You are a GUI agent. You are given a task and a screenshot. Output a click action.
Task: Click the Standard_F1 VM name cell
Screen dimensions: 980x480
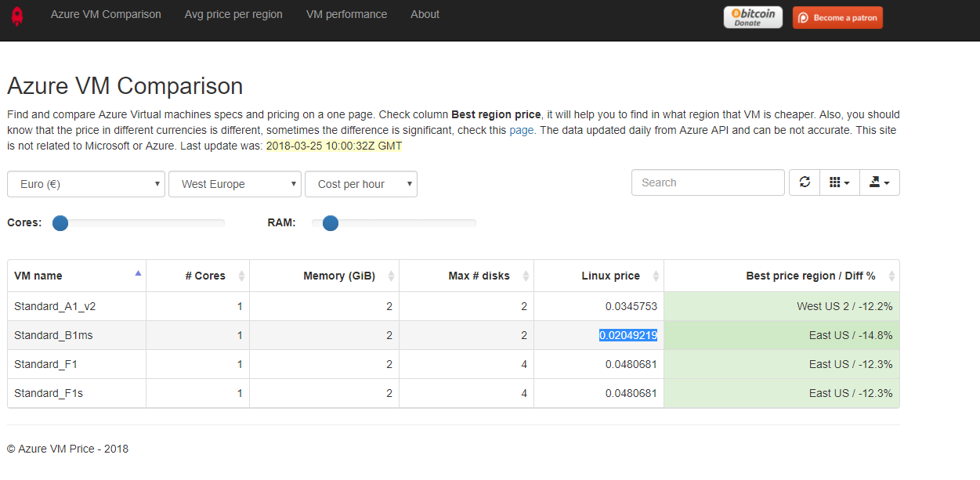[x=77, y=364]
